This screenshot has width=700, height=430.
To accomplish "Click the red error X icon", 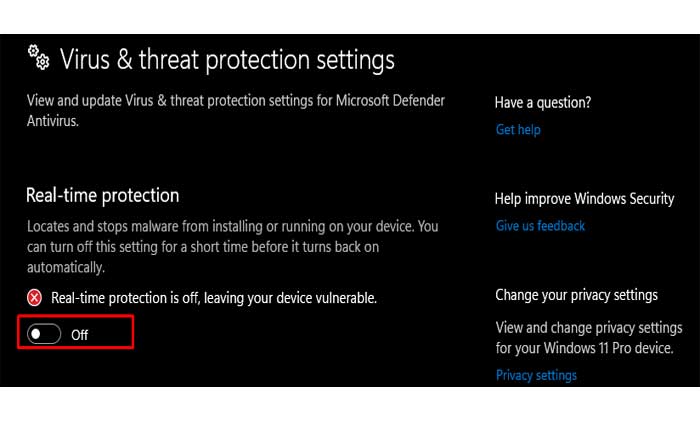I will point(35,297).
